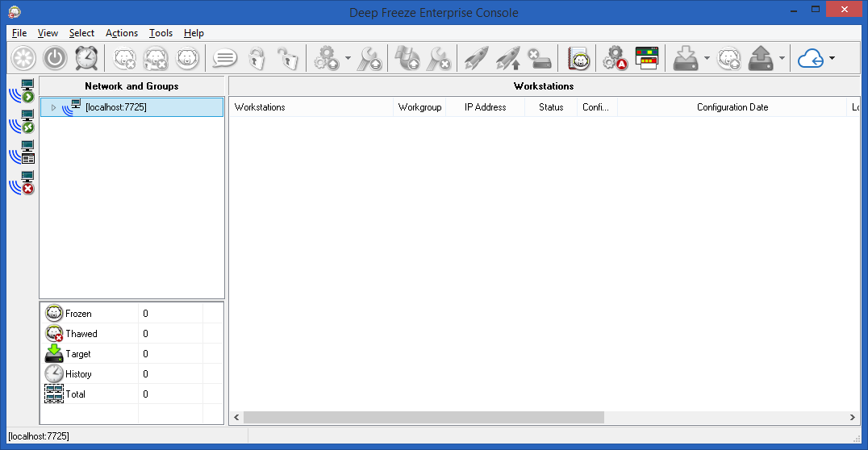This screenshot has height=450, width=868.
Task: Expand the [localhost:7725] tree node
Action: click(53, 107)
